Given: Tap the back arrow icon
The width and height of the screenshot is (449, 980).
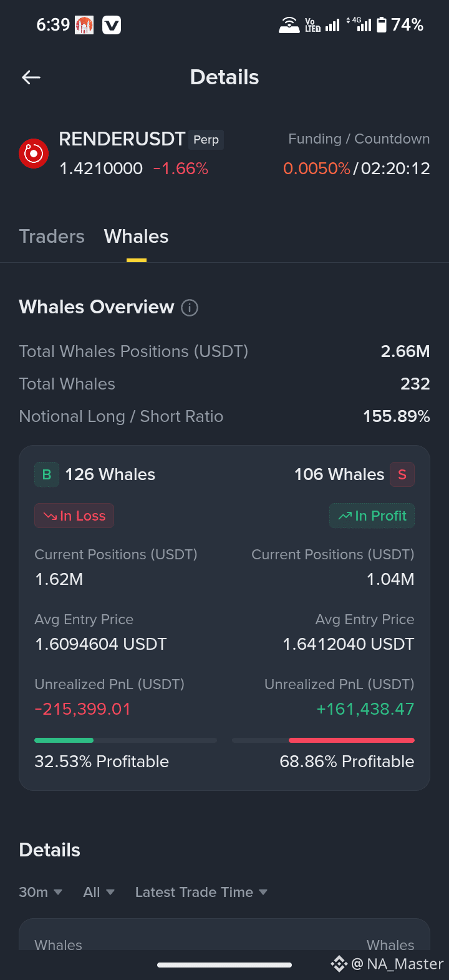Looking at the screenshot, I should coord(31,77).
